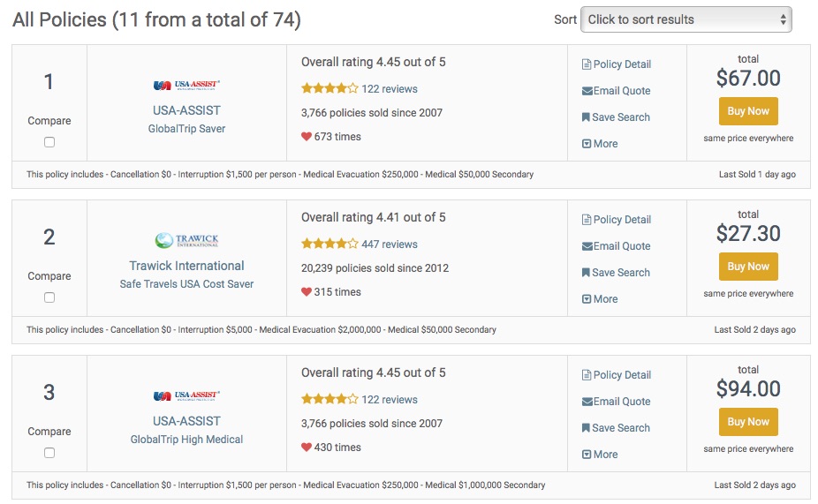Expand More options for the Trawick policy
This screenshot has width=818, height=504.
click(600, 298)
